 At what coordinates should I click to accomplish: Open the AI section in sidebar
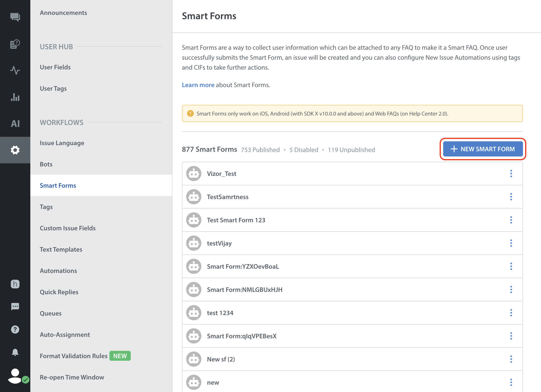tap(15, 124)
